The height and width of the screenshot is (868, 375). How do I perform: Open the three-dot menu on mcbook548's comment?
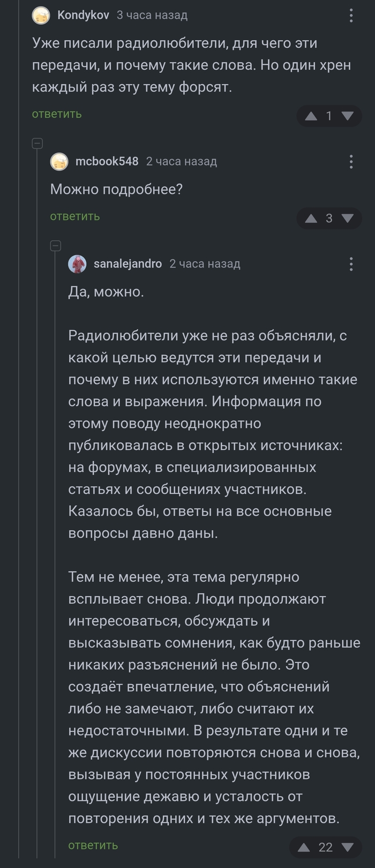(x=351, y=161)
